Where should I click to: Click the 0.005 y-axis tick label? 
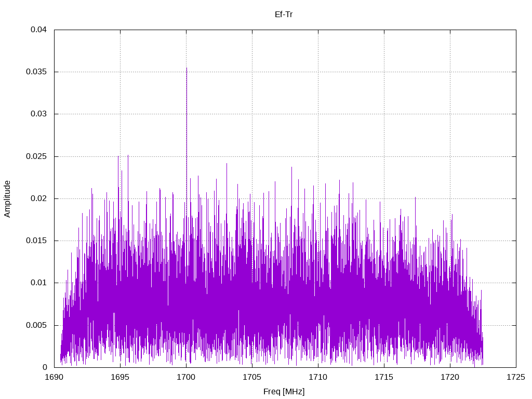pos(37,325)
